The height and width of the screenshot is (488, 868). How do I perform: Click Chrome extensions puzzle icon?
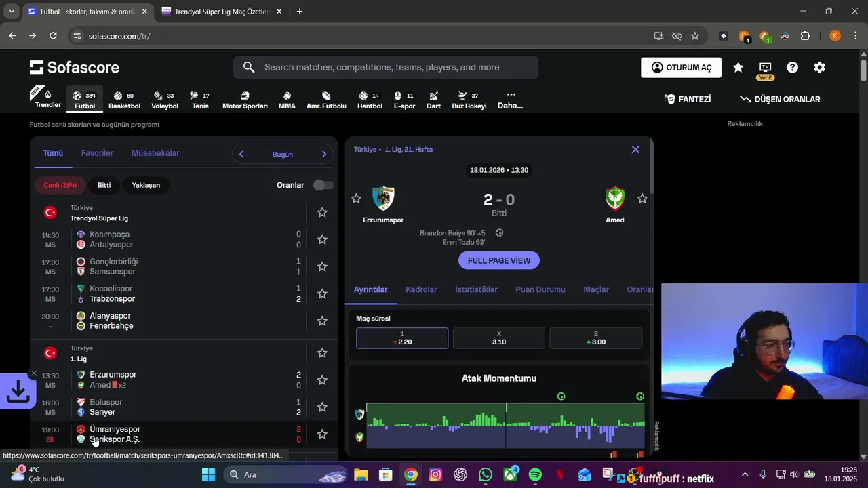coord(805,36)
